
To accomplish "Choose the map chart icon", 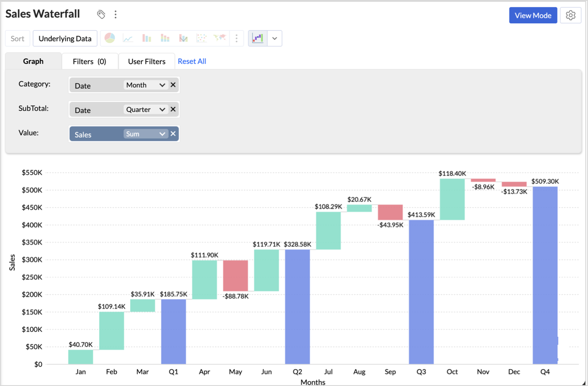I will pos(220,39).
